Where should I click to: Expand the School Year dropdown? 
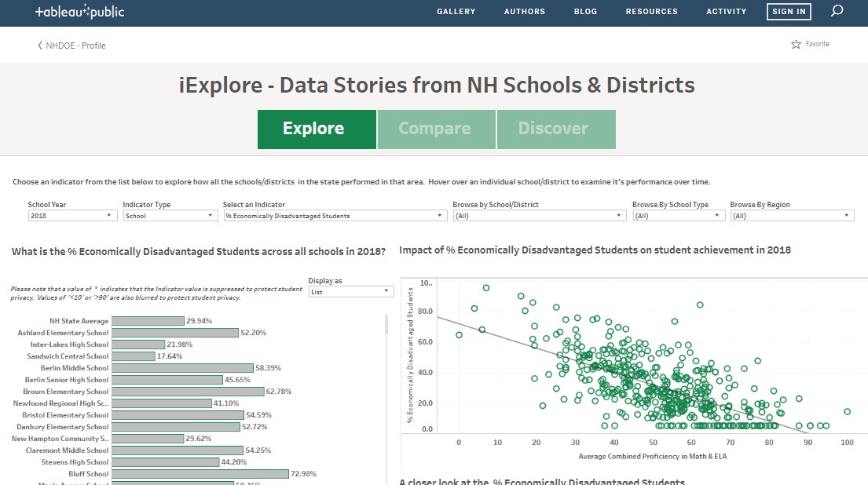[72, 216]
